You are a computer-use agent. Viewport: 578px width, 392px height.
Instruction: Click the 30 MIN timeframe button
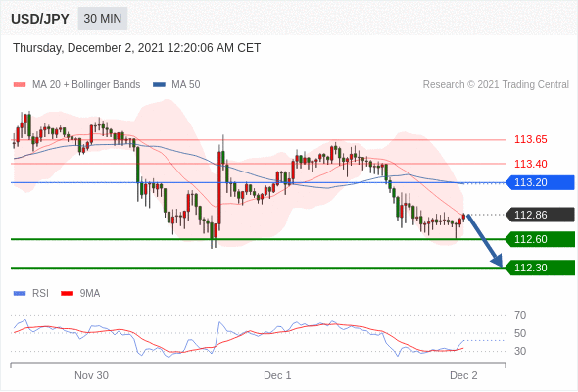[103, 19]
